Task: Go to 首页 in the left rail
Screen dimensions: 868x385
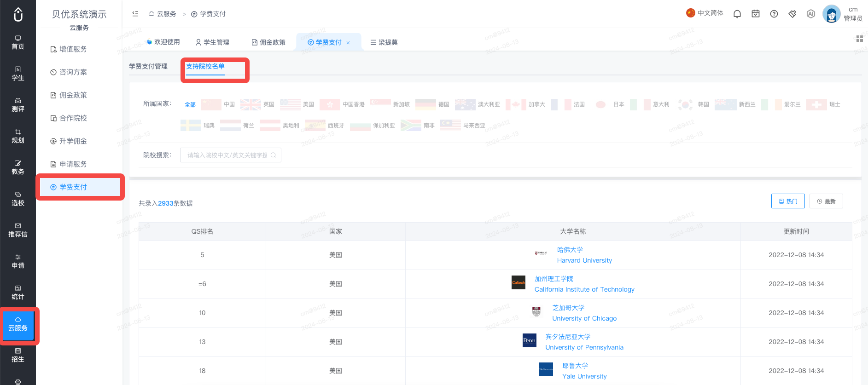Action: [18, 42]
